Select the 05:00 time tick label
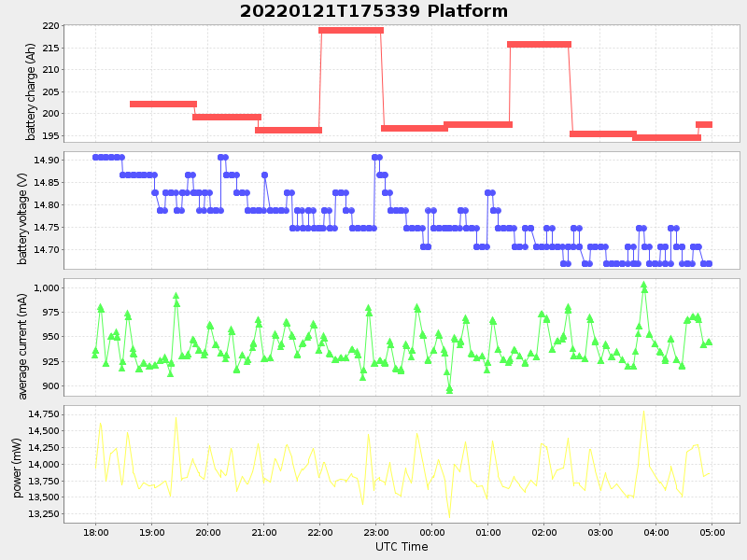The width and height of the screenshot is (747, 560). tap(712, 531)
